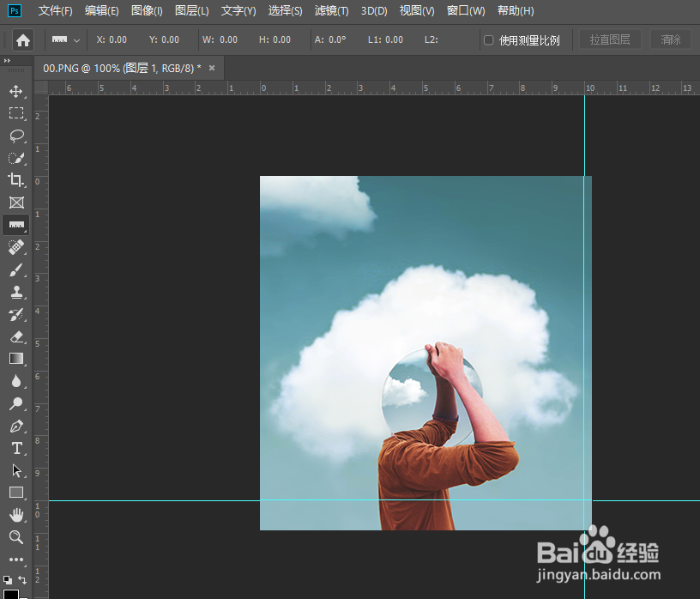700x599 pixels.
Task: Select the Ruler tool in toolbox
Action: tap(16, 225)
